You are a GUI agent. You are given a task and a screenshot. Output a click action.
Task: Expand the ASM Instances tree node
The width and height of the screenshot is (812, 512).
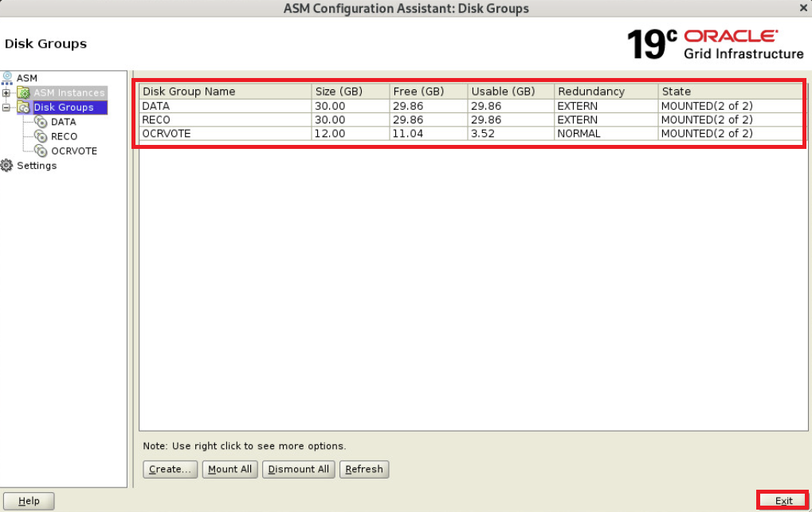tap(6, 93)
